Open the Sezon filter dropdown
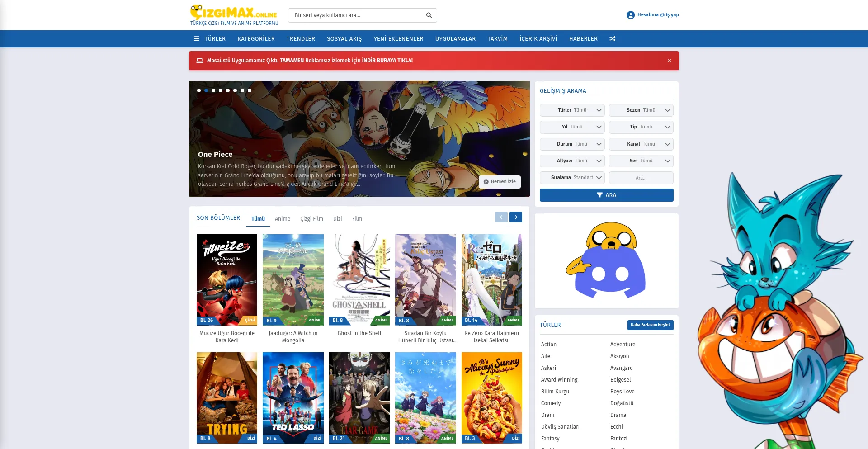This screenshot has height=449, width=868. 641,110
